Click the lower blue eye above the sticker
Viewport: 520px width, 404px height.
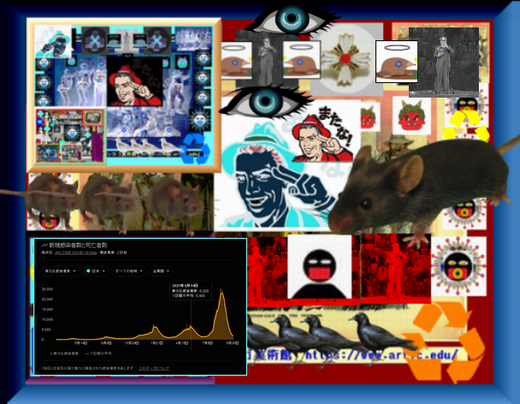(x=265, y=101)
